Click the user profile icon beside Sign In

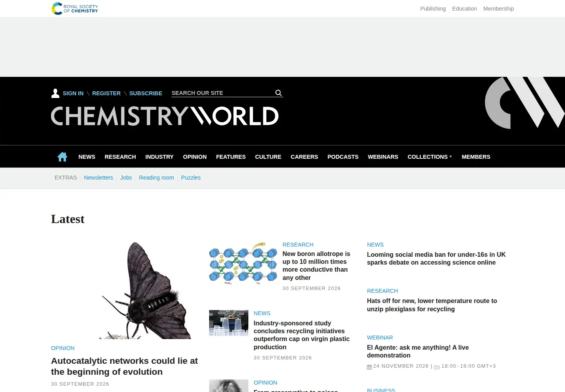[x=55, y=93]
